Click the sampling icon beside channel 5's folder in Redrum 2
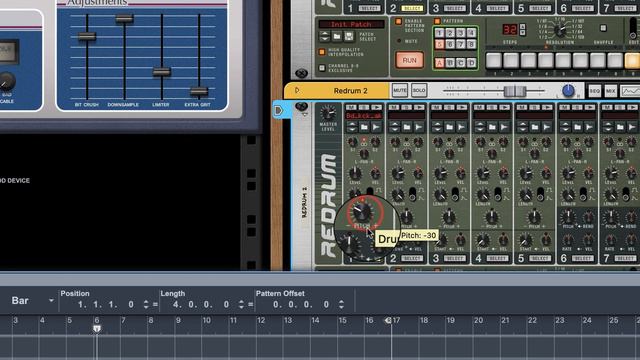The image size is (640, 360). click(x=547, y=127)
